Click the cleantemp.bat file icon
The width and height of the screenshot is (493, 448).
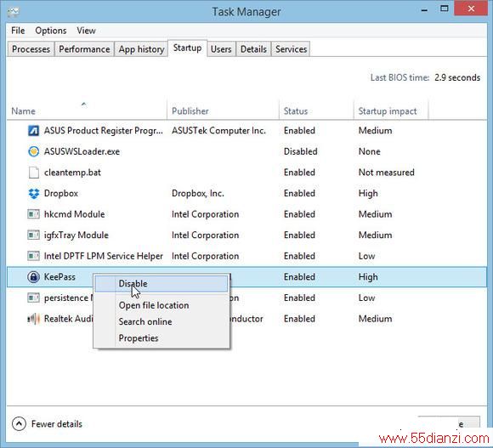pyautogui.click(x=34, y=173)
